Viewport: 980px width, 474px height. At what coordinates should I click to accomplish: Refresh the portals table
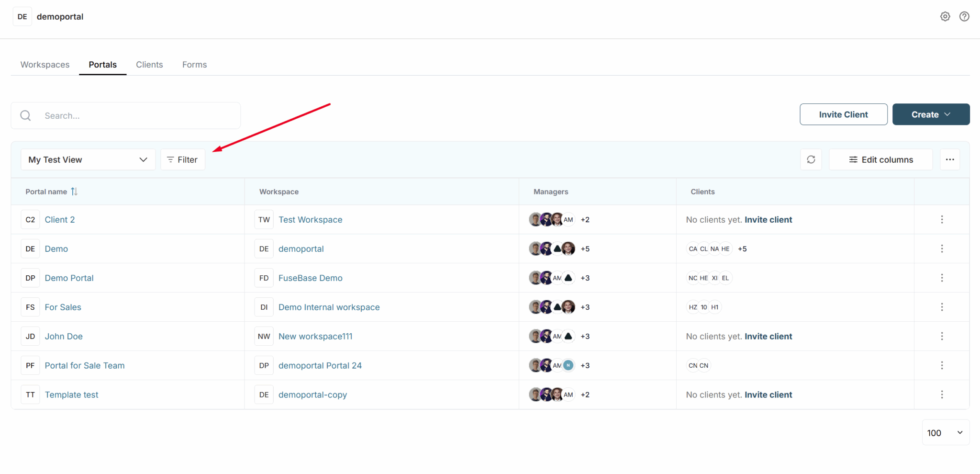click(x=811, y=159)
